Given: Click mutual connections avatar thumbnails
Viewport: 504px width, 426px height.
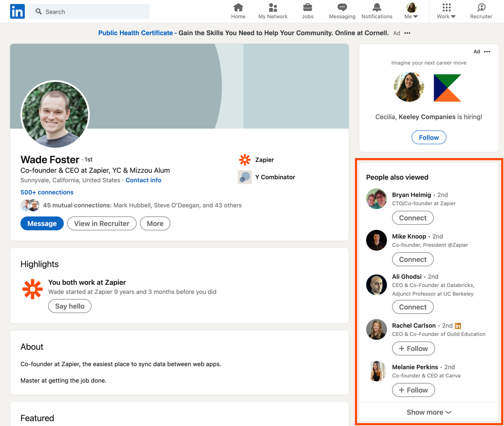Looking at the screenshot, I should coord(30,205).
